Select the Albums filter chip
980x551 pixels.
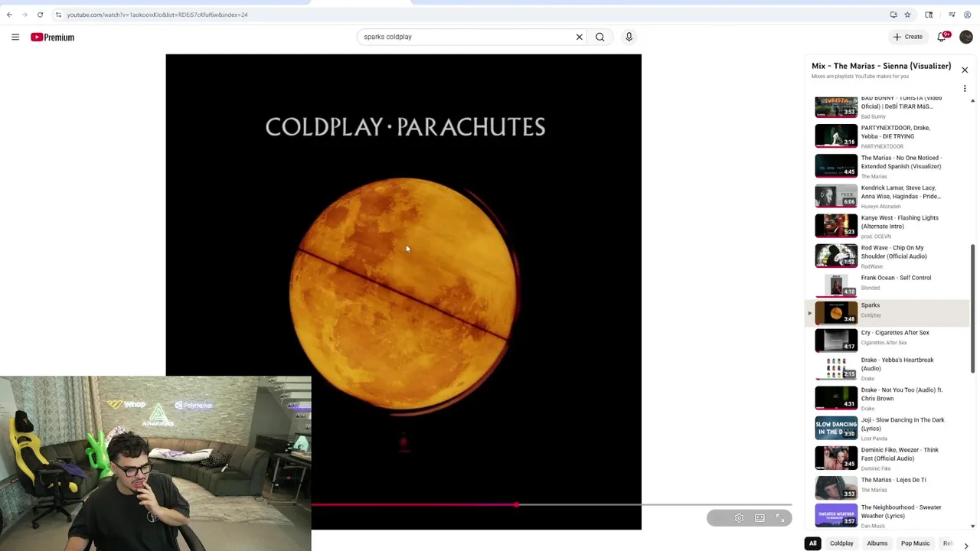pyautogui.click(x=877, y=543)
